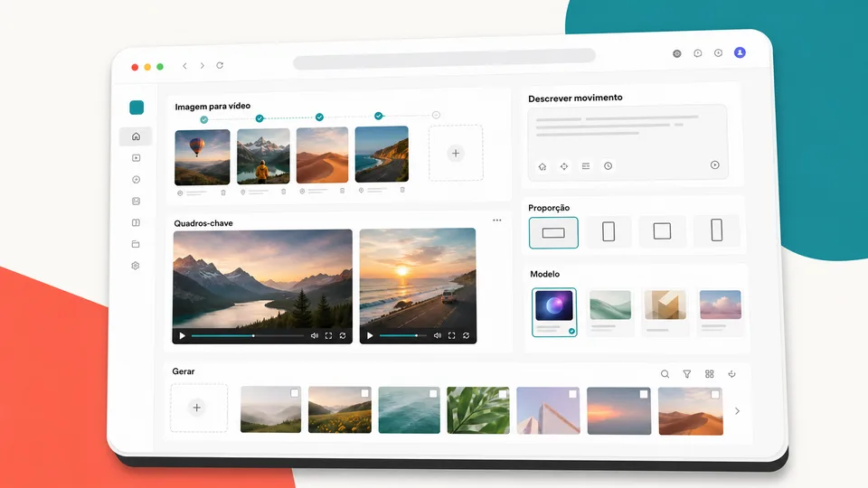
Task: Select checkbox on the teal ocean thumbnail
Action: 433,393
